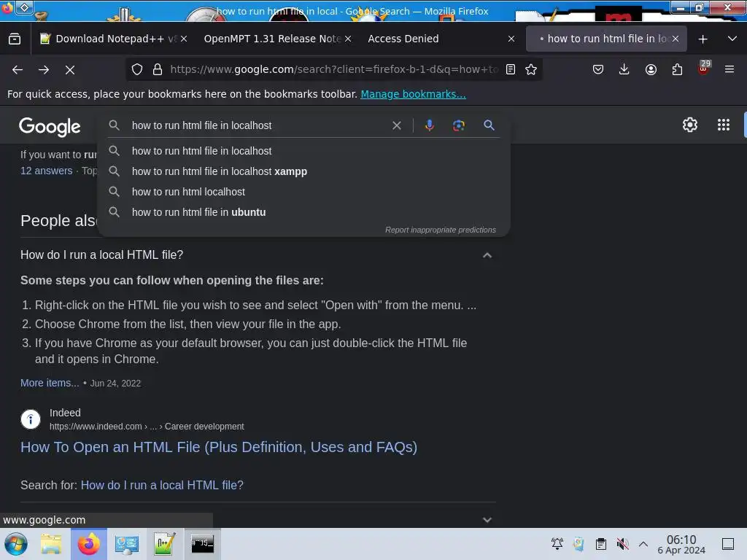Open the clock showing 06:10

681,544
